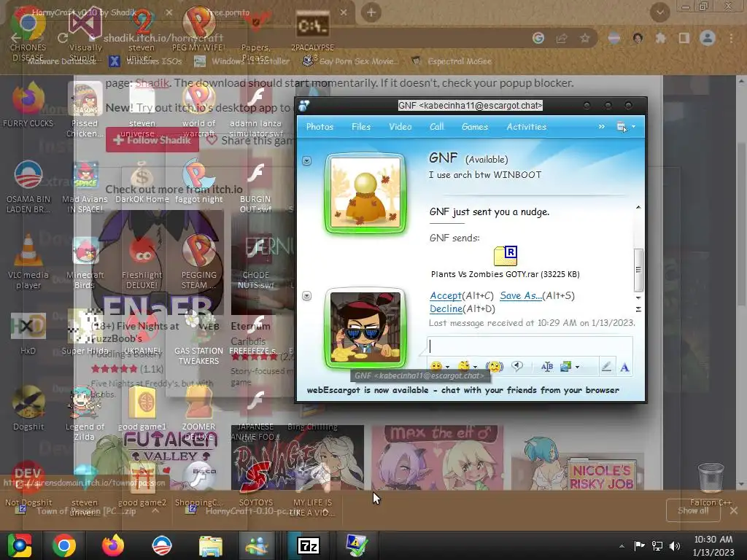Open a new Chrome tab with plus

[371, 12]
